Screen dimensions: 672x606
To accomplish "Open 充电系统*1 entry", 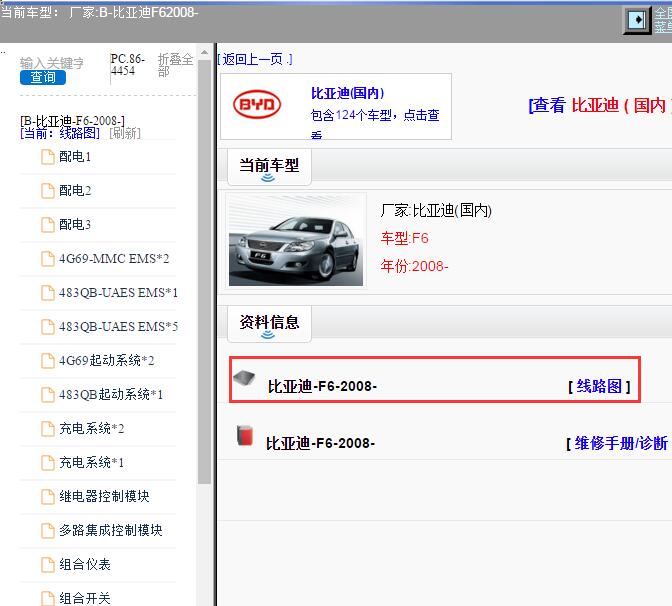I will click(x=92, y=462).
